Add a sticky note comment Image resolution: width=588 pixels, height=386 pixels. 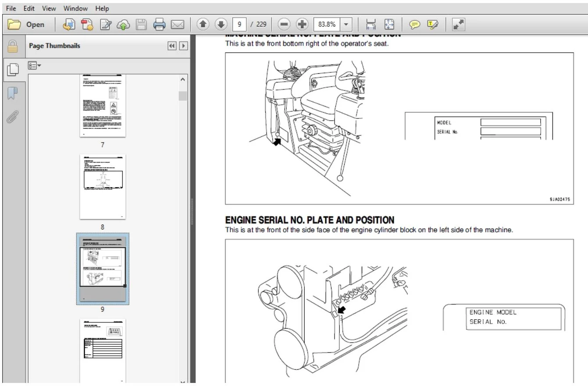point(414,25)
